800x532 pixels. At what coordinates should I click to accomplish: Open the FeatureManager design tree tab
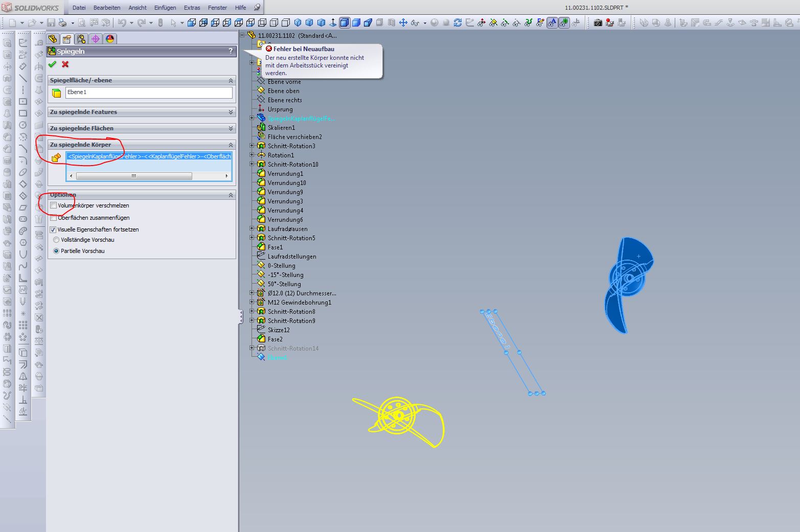[x=53, y=39]
